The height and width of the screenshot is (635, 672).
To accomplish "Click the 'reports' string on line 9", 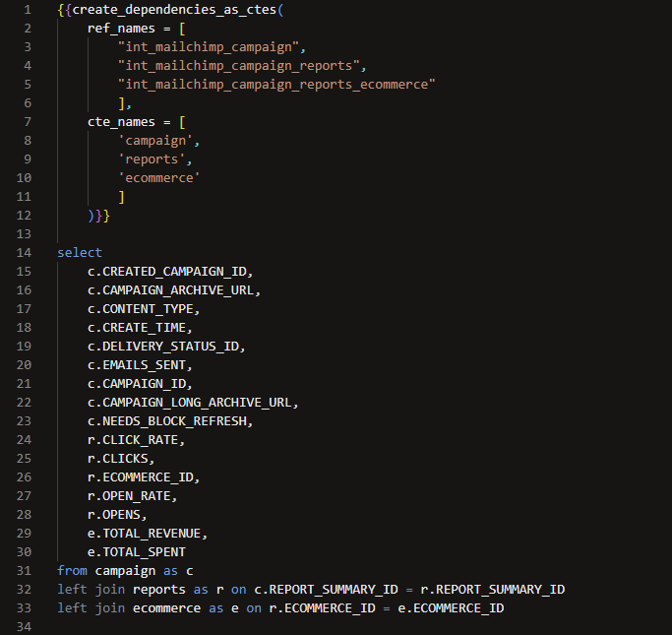I will pos(152,159).
